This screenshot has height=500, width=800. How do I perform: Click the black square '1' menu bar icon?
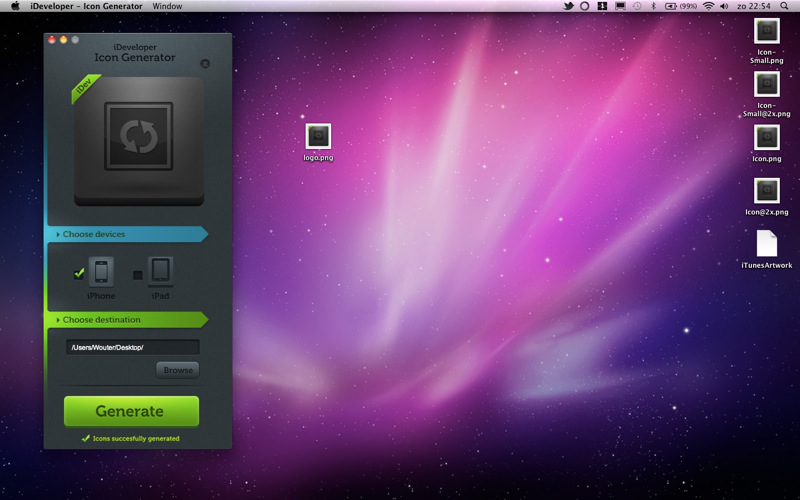pyautogui.click(x=602, y=6)
